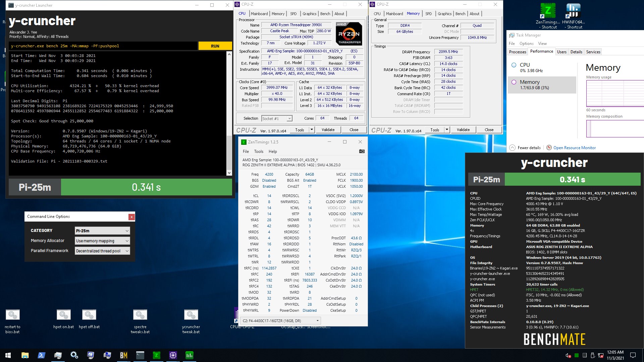Select the CPU item in Task Manager
Image resolution: width=644 pixels, height=362 pixels.
click(x=542, y=67)
